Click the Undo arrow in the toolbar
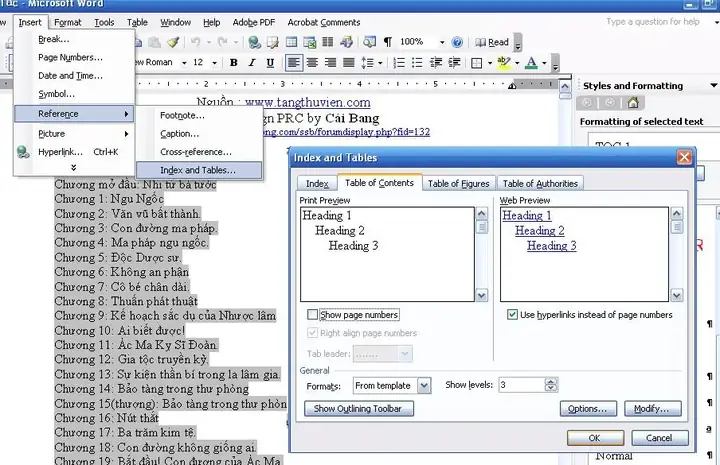The width and height of the screenshot is (720, 465). point(196,42)
